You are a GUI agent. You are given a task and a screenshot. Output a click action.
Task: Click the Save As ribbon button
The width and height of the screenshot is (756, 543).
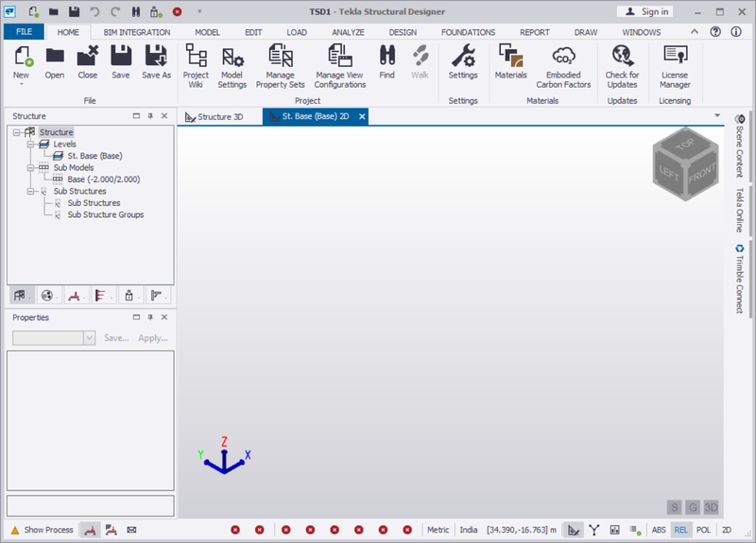tap(156, 61)
